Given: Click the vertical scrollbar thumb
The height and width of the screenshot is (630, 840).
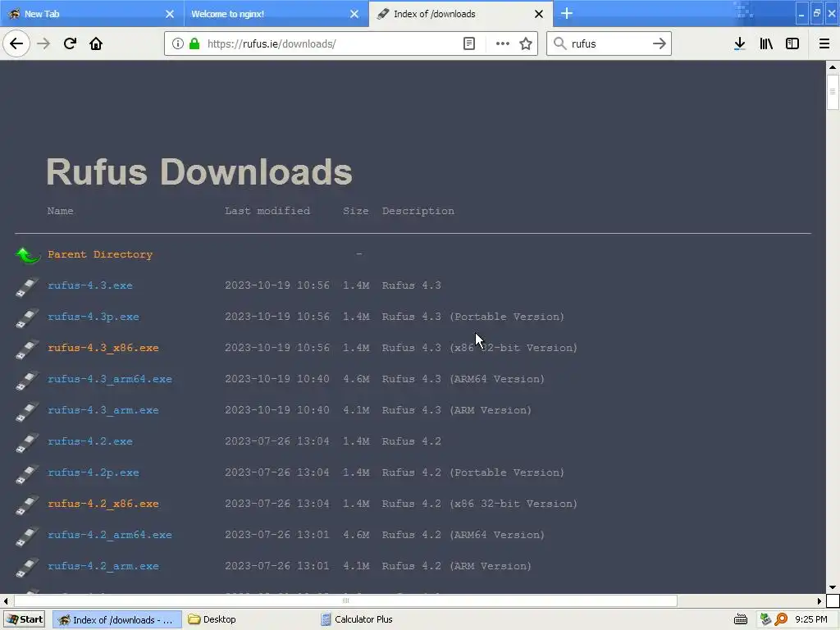Looking at the screenshot, I should [833, 92].
